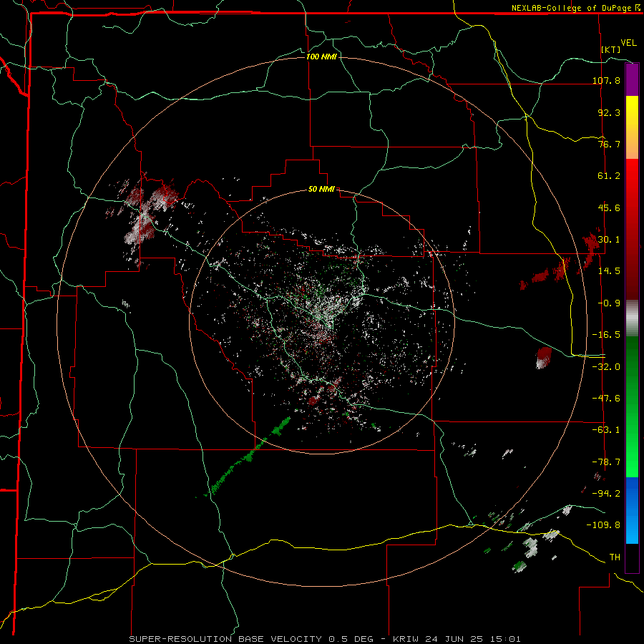Click the -47.6 scale value
644x644 pixels.
click(x=606, y=398)
